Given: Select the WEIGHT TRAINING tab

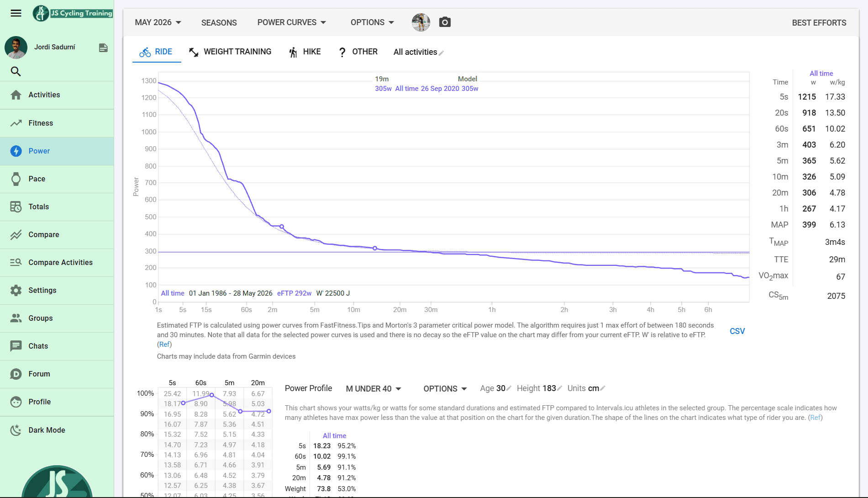Looking at the screenshot, I should pos(230,52).
